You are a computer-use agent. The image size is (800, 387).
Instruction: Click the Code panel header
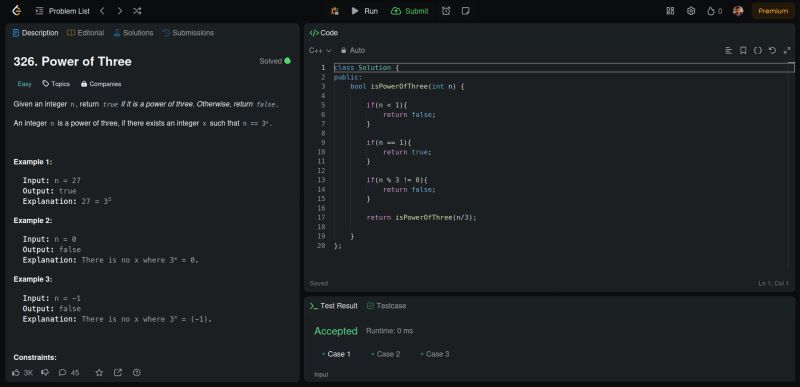(324, 33)
